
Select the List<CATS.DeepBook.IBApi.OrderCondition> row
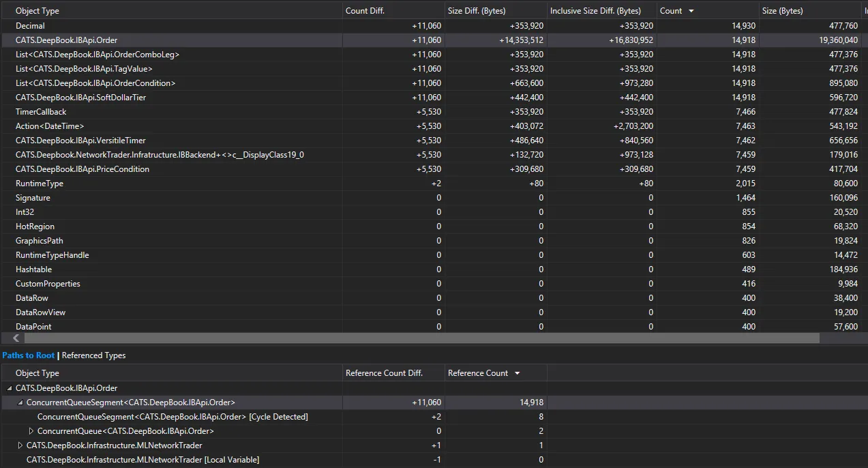(434, 83)
